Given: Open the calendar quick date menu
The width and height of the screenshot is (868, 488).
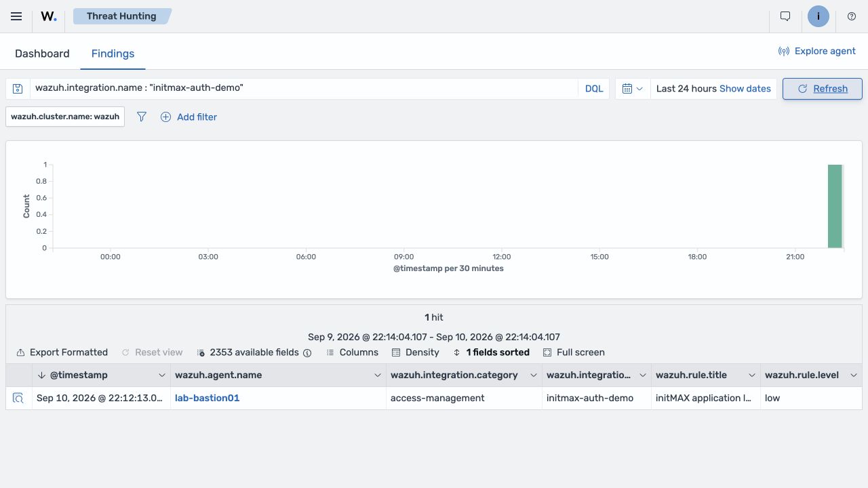Looking at the screenshot, I should coord(633,89).
